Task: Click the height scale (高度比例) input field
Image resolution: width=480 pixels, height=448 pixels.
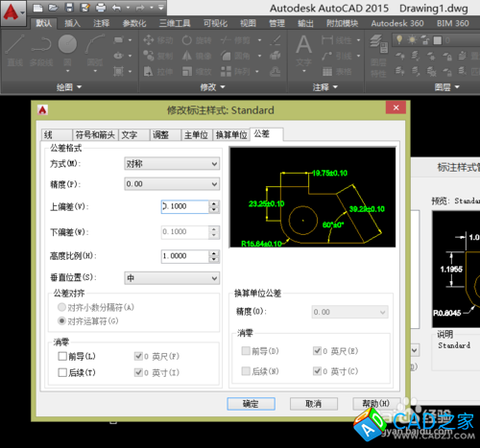Action: [185, 256]
